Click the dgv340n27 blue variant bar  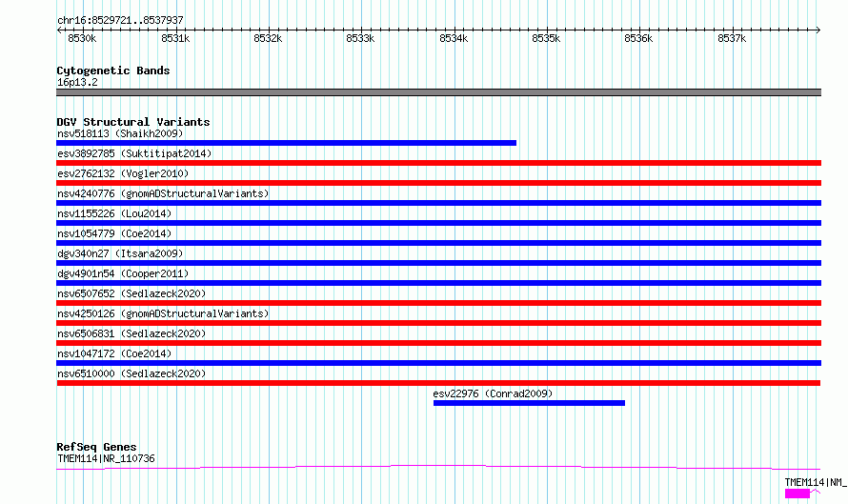438,263
